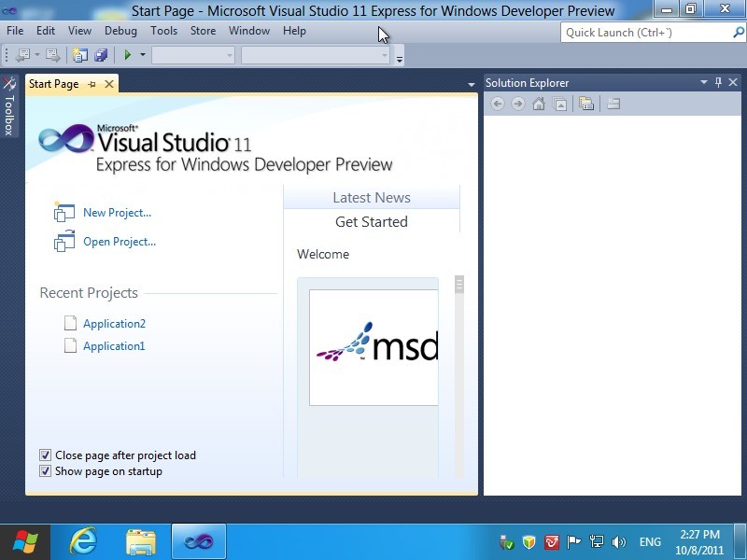Open recent project Application2

coord(114,323)
